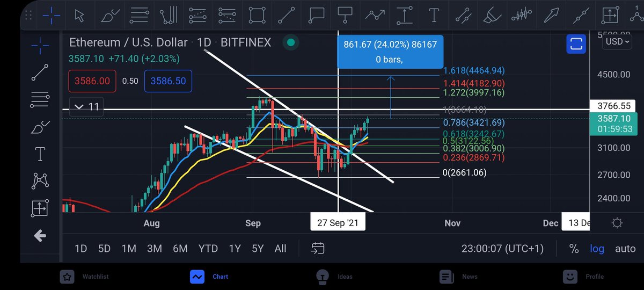Set date range to 3M
Image resolution: width=644 pixels, height=290 pixels.
(x=155, y=249)
